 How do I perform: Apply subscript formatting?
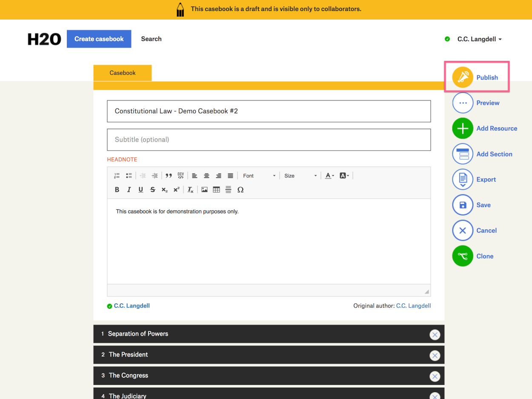point(165,190)
